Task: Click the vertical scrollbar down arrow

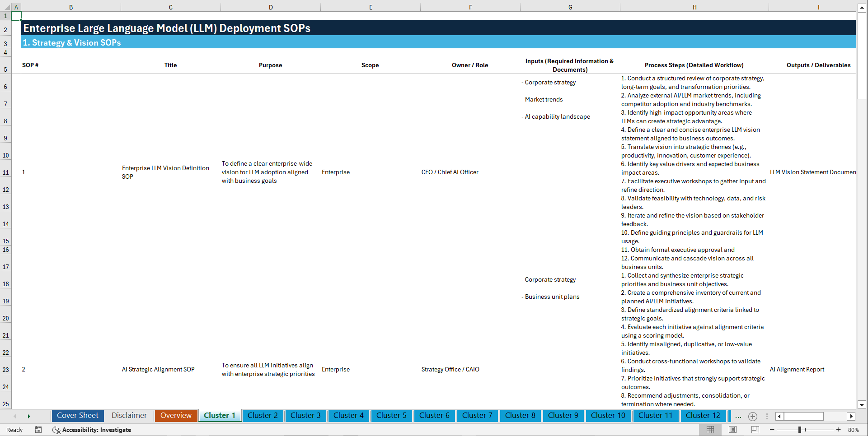Action: [862, 405]
